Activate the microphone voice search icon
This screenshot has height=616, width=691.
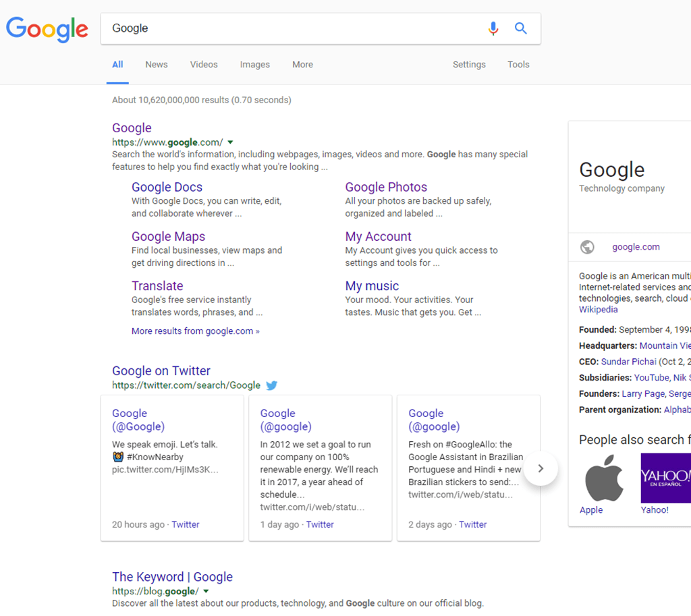(493, 28)
